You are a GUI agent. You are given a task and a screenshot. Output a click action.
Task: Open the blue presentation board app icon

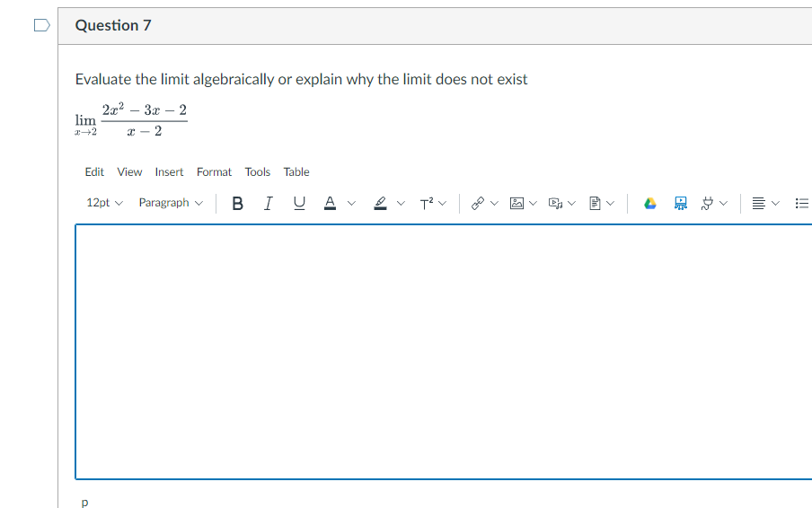click(681, 204)
